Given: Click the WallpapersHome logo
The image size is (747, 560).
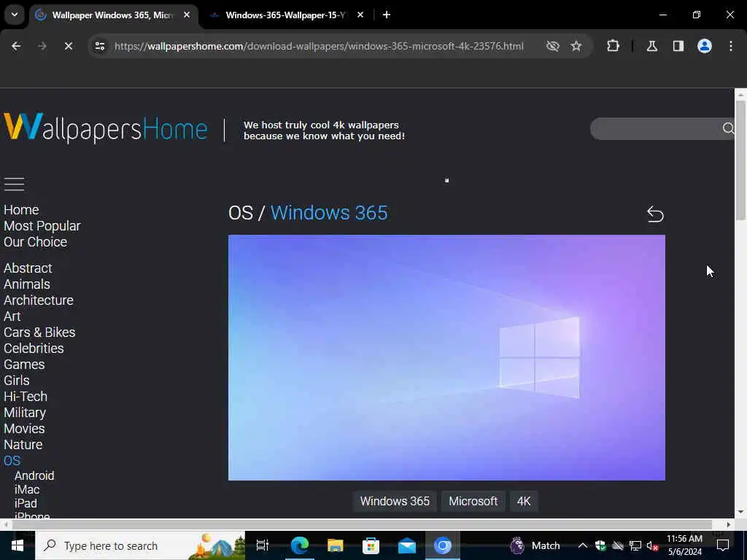Looking at the screenshot, I should pos(105,128).
